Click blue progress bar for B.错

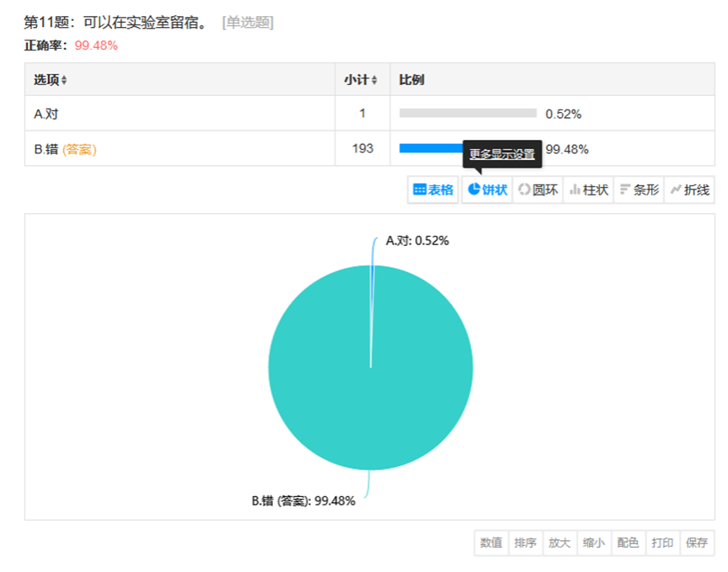point(431,148)
